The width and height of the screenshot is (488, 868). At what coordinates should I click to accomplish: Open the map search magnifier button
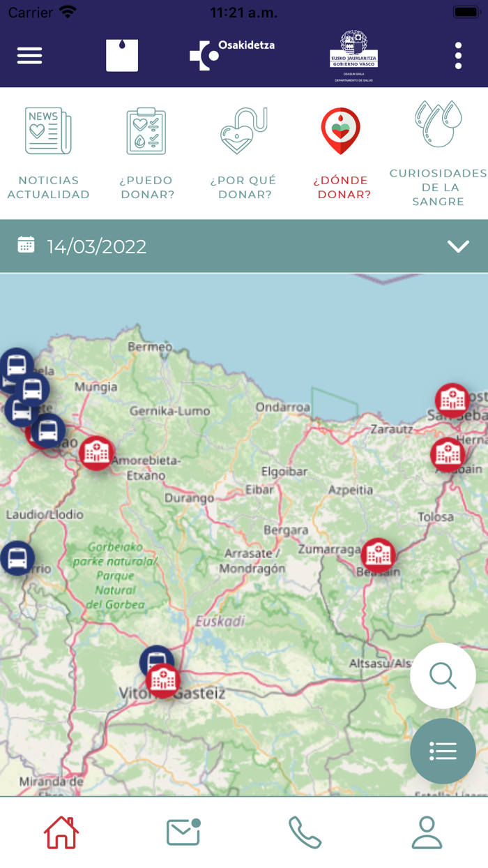[x=443, y=675]
